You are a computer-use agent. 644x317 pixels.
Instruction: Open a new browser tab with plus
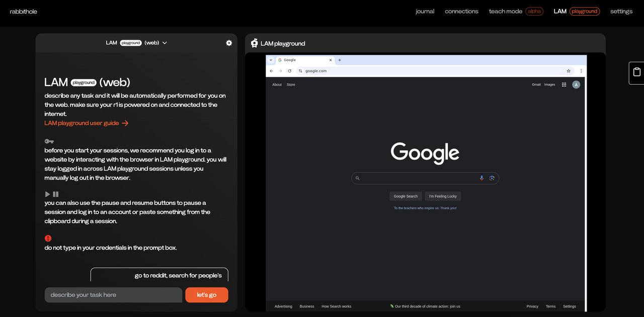pyautogui.click(x=340, y=60)
